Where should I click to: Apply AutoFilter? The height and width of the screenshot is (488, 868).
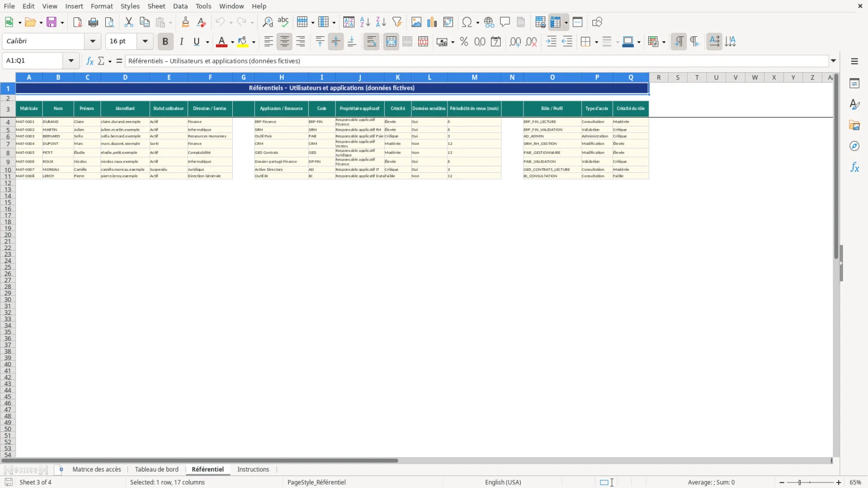397,22
